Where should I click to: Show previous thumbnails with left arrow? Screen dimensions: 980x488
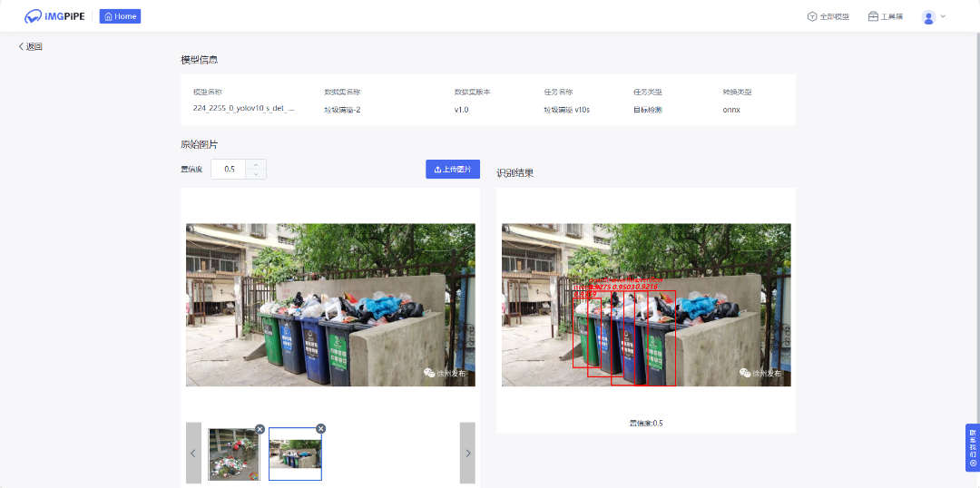pos(194,453)
